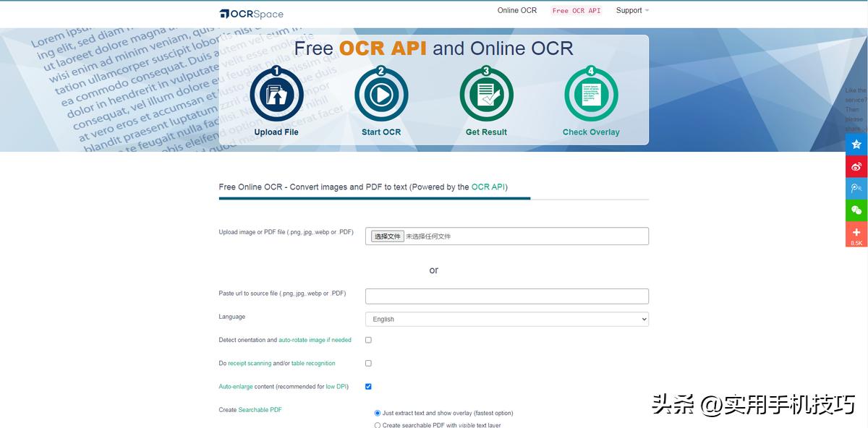Click the Check Overlay step icon
The image size is (868, 428).
coord(591,95)
